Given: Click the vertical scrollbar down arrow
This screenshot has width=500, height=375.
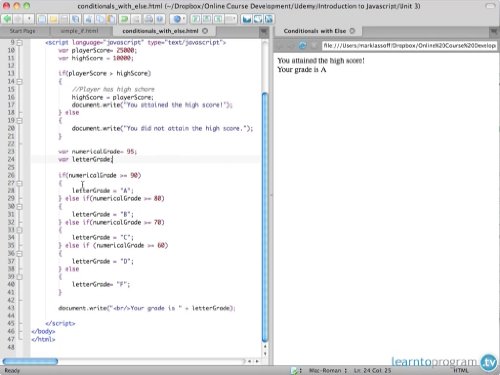Looking at the screenshot, I should [x=265, y=354].
